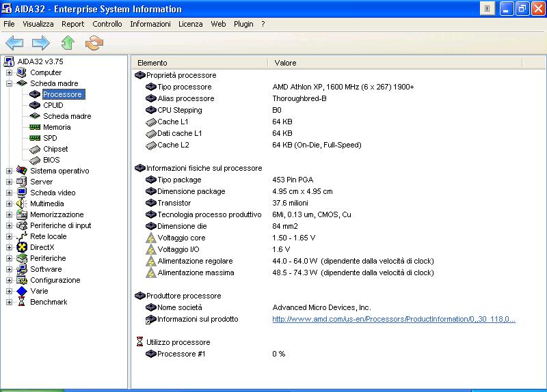Viewport: 547px width, 392px height.
Task: Select the Periferiche tree item
Action: [x=48, y=258]
